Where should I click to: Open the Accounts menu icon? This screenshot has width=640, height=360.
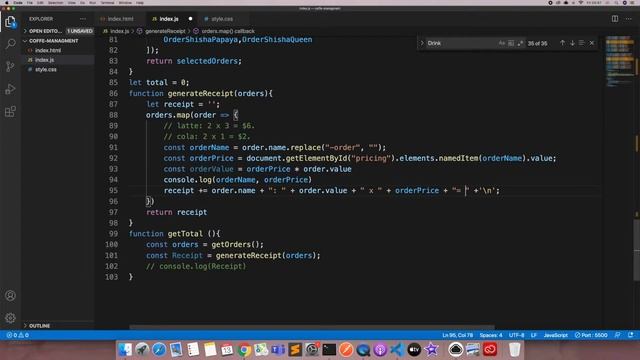click(x=11, y=296)
